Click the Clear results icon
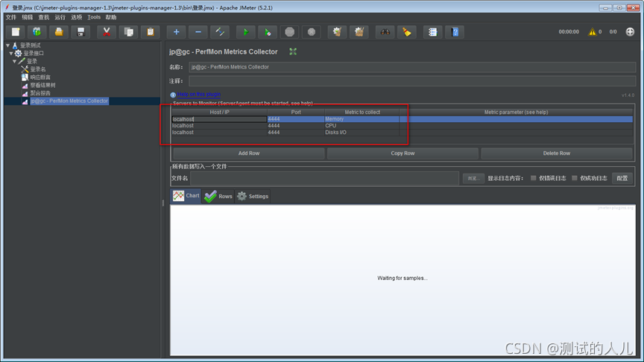 click(x=337, y=32)
